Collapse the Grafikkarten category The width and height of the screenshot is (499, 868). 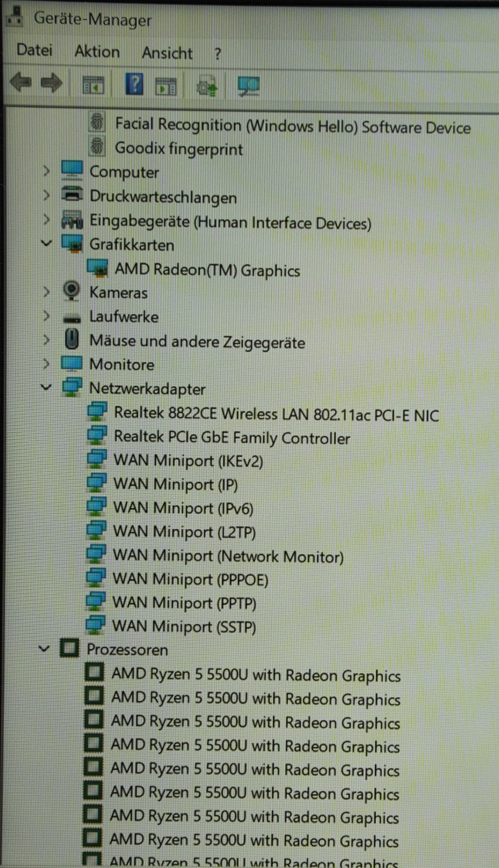(x=46, y=243)
